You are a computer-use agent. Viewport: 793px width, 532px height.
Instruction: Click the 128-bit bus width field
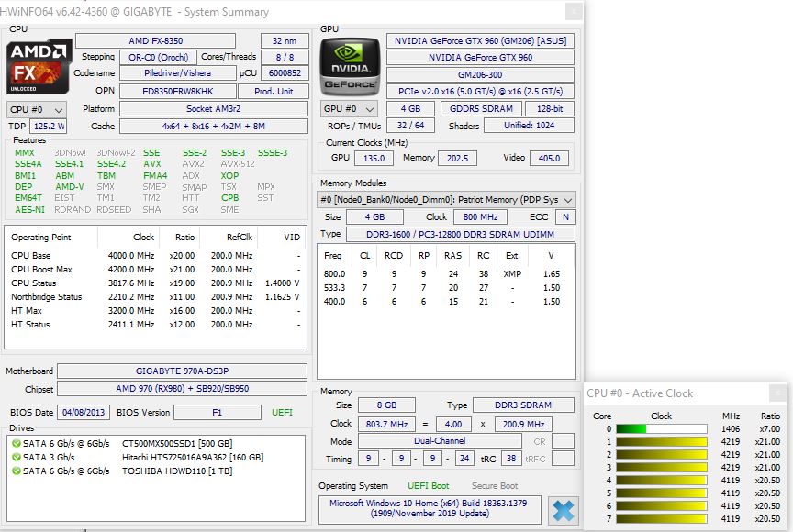550,108
